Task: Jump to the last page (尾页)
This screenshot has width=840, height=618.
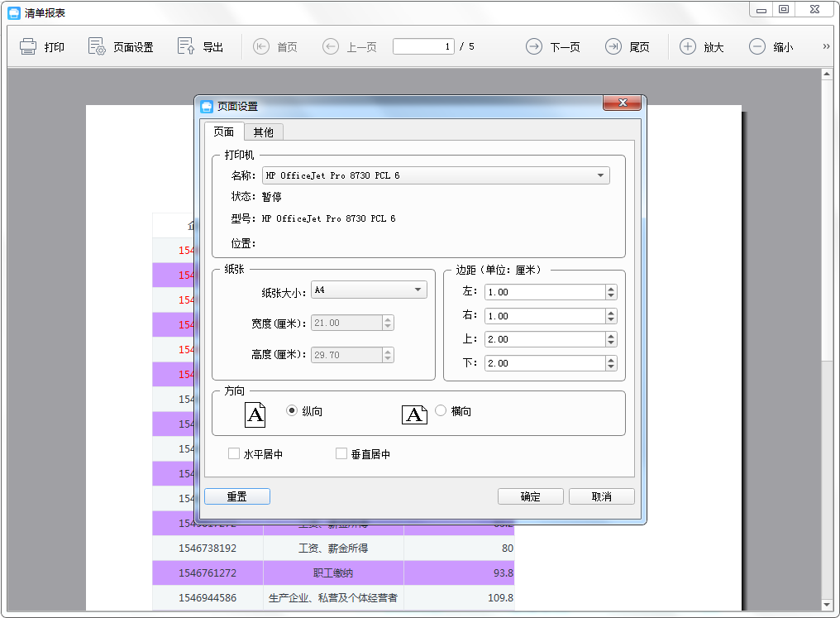Action: pyautogui.click(x=613, y=47)
